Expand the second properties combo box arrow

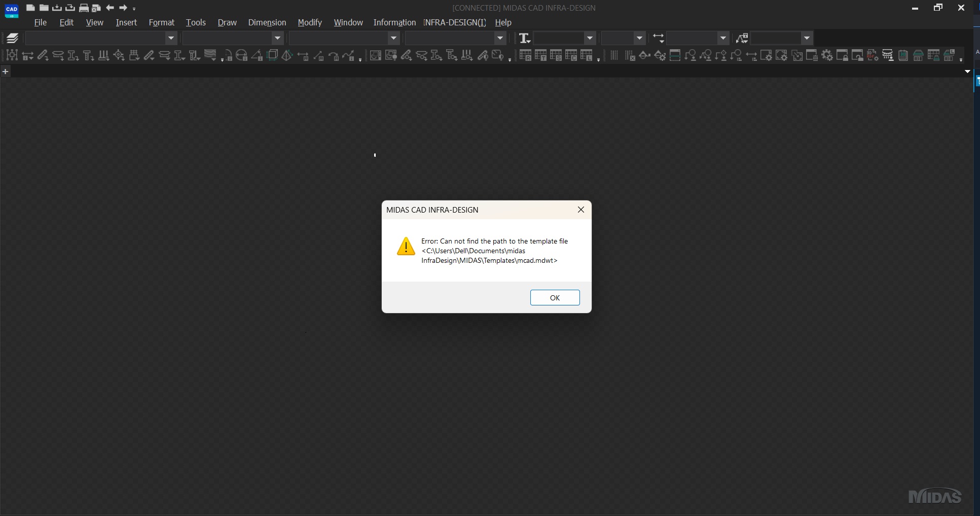click(x=277, y=38)
